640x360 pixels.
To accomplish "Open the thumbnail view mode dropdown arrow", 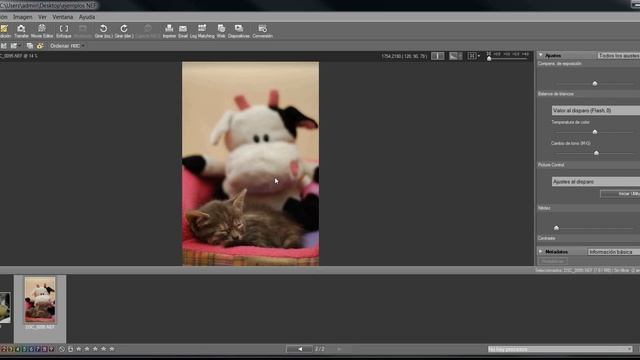I will click(19, 46).
